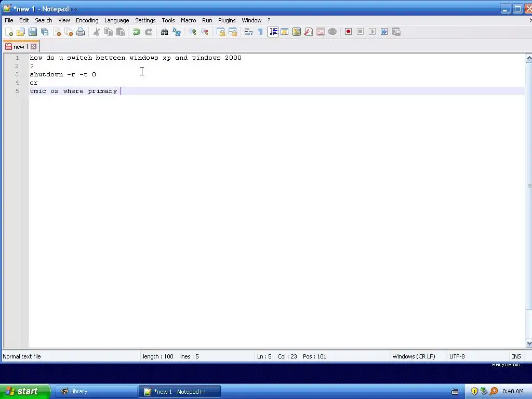Click text line 'shutdown -r -t 0'
The width and height of the screenshot is (532, 399).
coord(63,74)
